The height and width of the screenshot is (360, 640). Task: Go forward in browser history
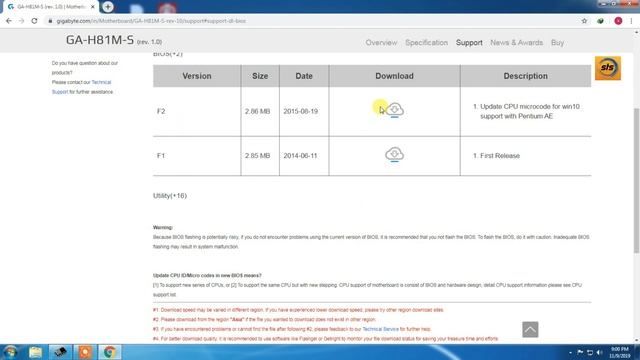pos(21,21)
